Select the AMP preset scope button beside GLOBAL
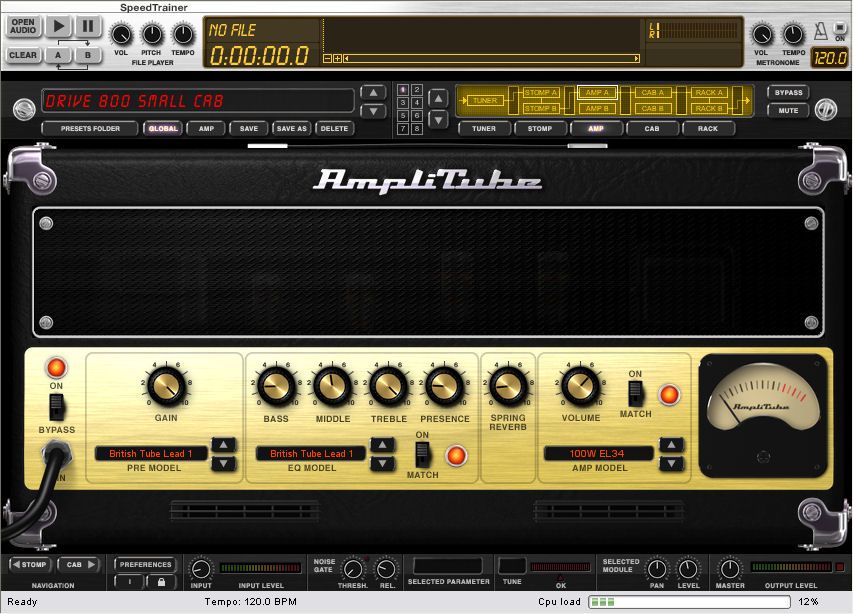This screenshot has width=853, height=614. coord(206,129)
